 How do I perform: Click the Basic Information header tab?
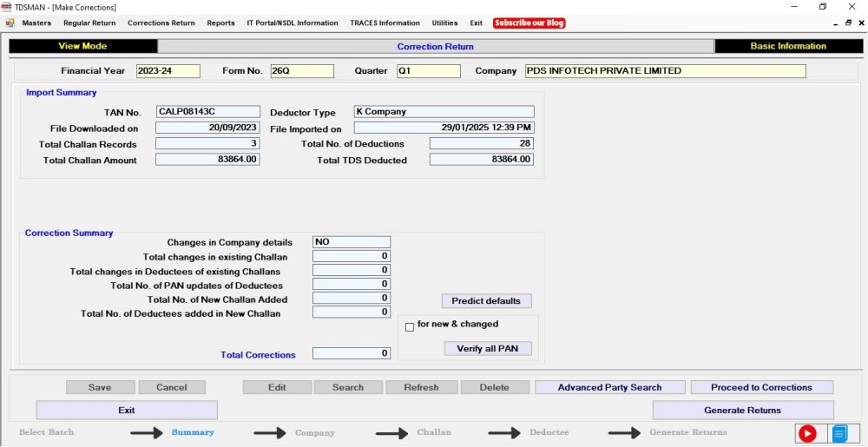click(788, 47)
